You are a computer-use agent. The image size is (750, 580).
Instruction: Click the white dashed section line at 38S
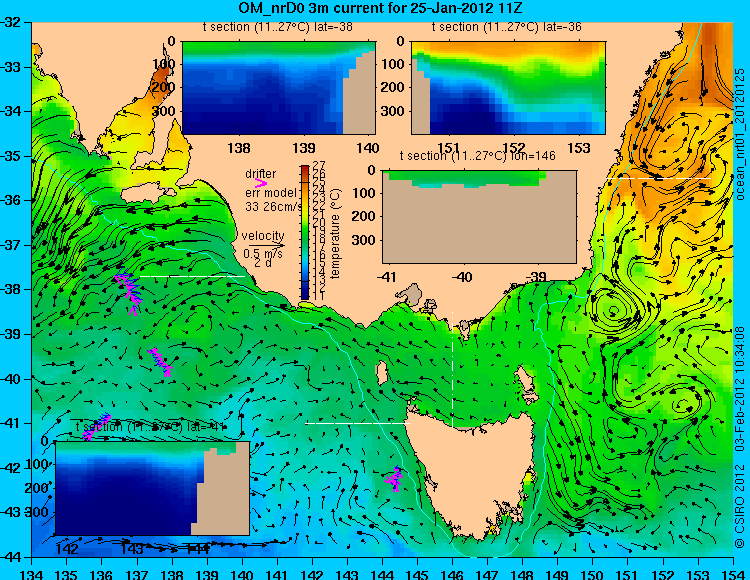(192, 276)
